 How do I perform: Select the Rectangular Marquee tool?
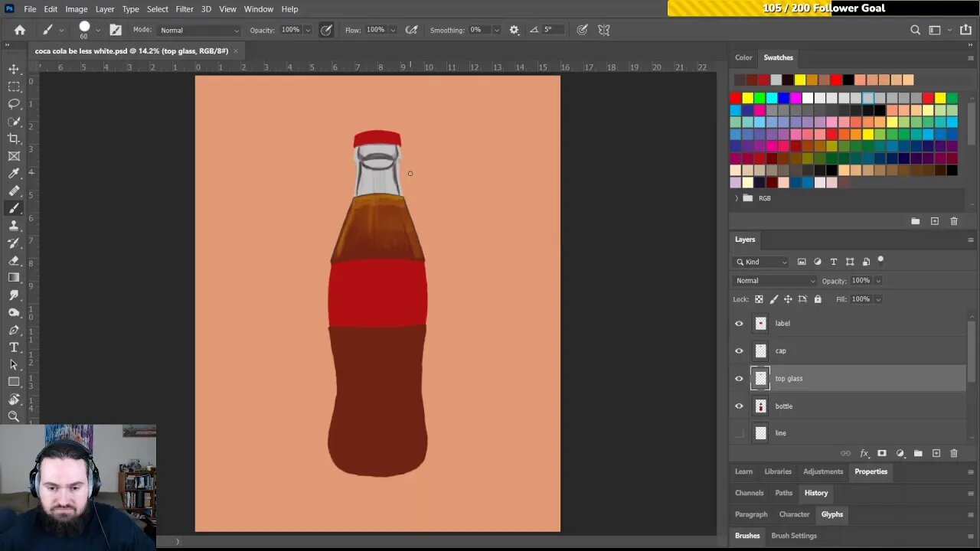pyautogui.click(x=14, y=86)
